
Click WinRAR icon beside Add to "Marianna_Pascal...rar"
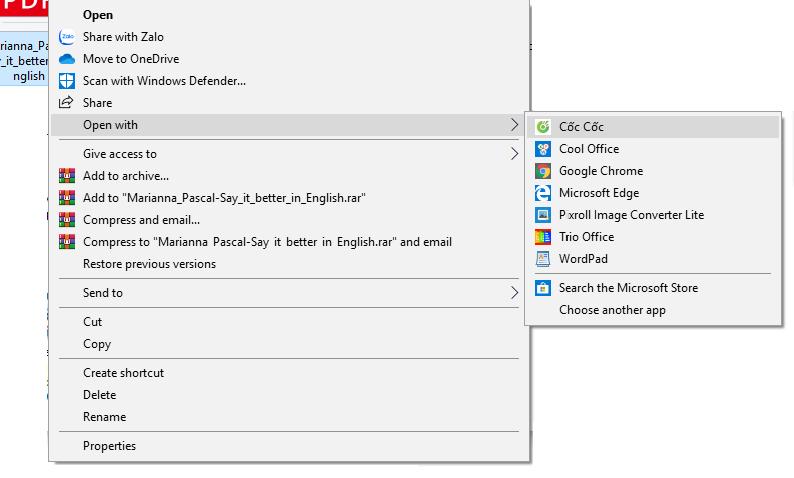(x=67, y=197)
